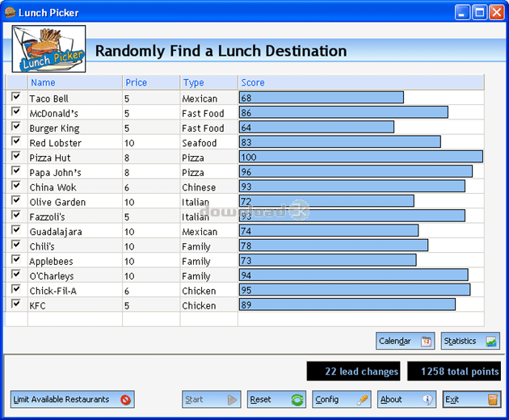The height and width of the screenshot is (420, 509).
Task: Sort by the Name column header
Action: 75,82
